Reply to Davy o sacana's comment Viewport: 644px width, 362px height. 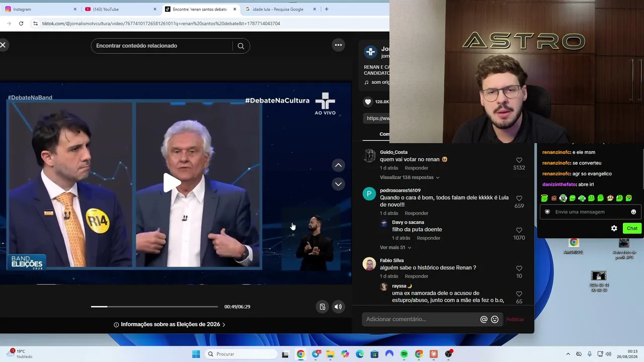[x=429, y=238]
